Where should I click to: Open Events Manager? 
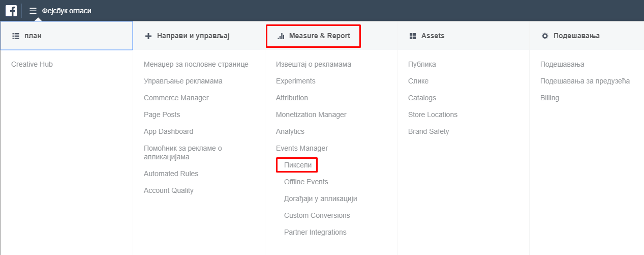click(x=302, y=148)
